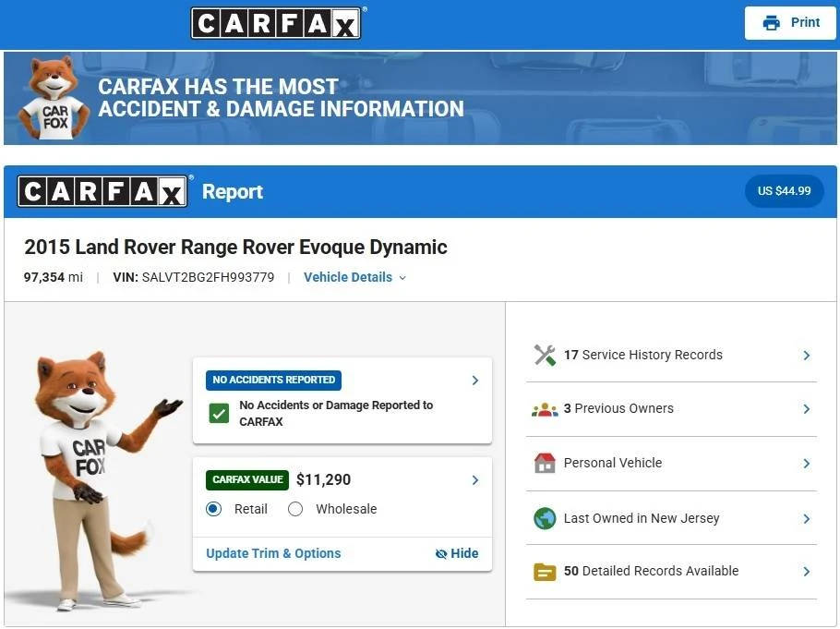The height and width of the screenshot is (629, 840).
Task: Open chevron for No Accidents Reported card
Action: 475,381
